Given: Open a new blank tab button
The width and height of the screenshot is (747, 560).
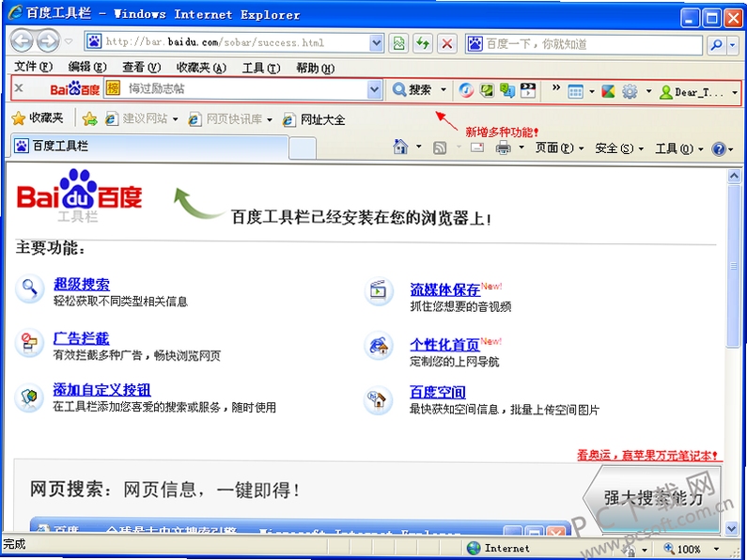Looking at the screenshot, I should pyautogui.click(x=303, y=148).
